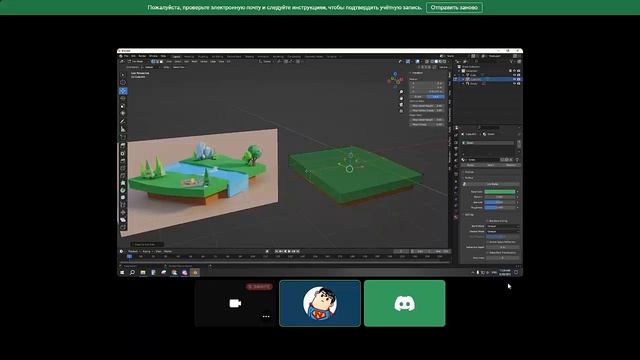640x360 pixels.
Task: Switch to Modeling workspace tab
Action: [x=189, y=56]
